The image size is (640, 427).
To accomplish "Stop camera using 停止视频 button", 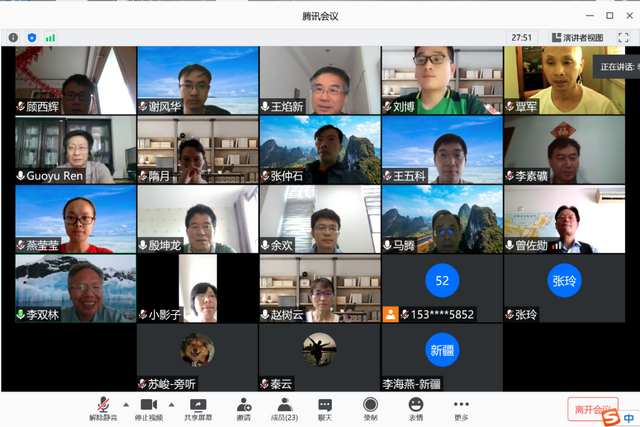I will tap(150, 408).
